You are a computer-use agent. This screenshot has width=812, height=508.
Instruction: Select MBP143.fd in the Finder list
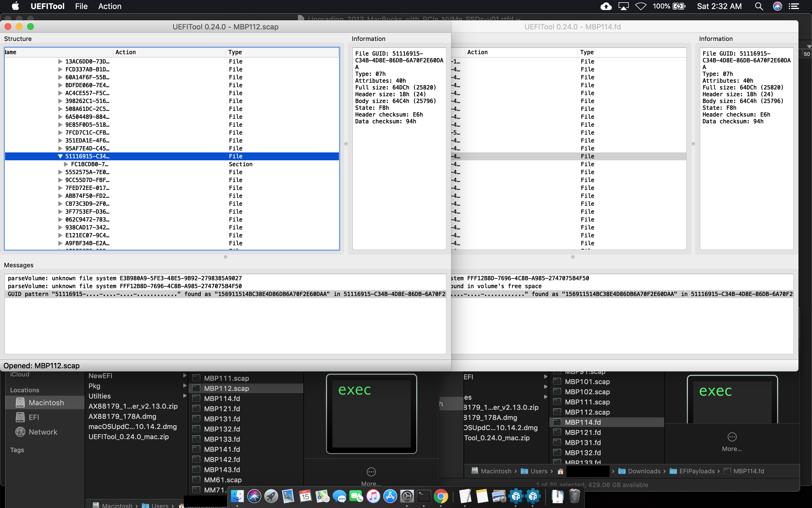(246, 470)
